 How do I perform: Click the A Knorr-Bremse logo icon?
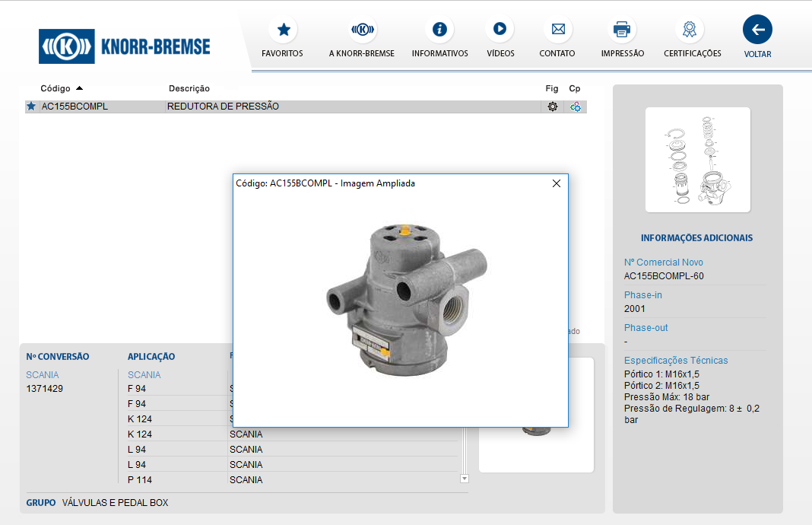click(x=363, y=30)
